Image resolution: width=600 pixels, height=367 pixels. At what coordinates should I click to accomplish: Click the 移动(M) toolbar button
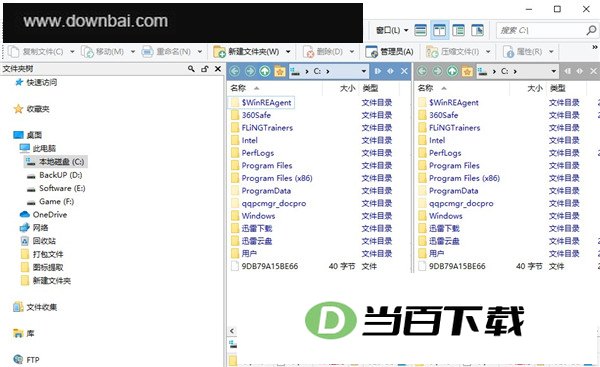pyautogui.click(x=103, y=51)
